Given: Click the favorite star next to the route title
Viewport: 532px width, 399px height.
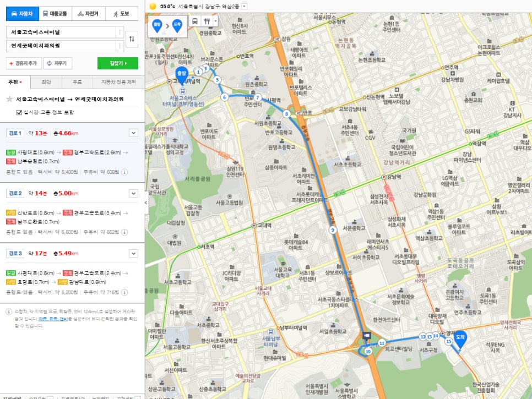Looking at the screenshot, I should 9,100.
